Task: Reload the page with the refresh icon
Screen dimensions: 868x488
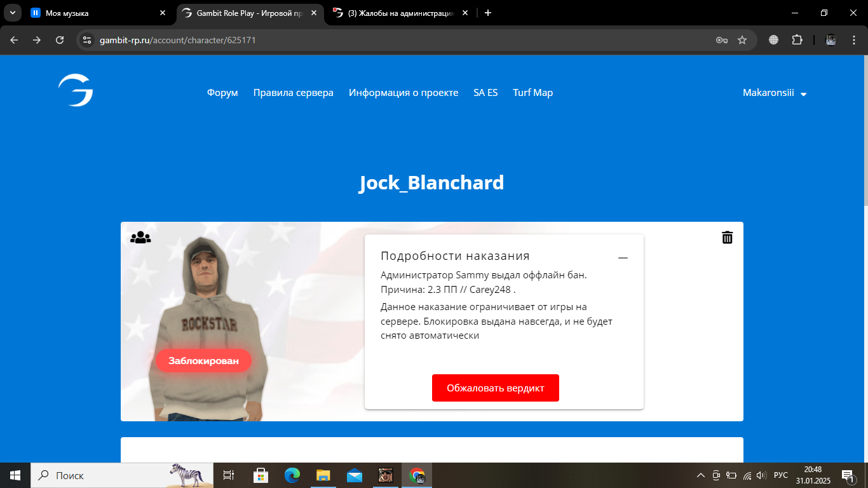Action: (x=60, y=40)
